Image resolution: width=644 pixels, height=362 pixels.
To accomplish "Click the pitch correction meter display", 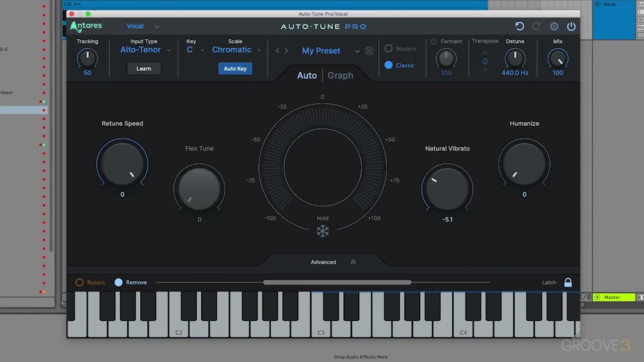I will (323, 167).
